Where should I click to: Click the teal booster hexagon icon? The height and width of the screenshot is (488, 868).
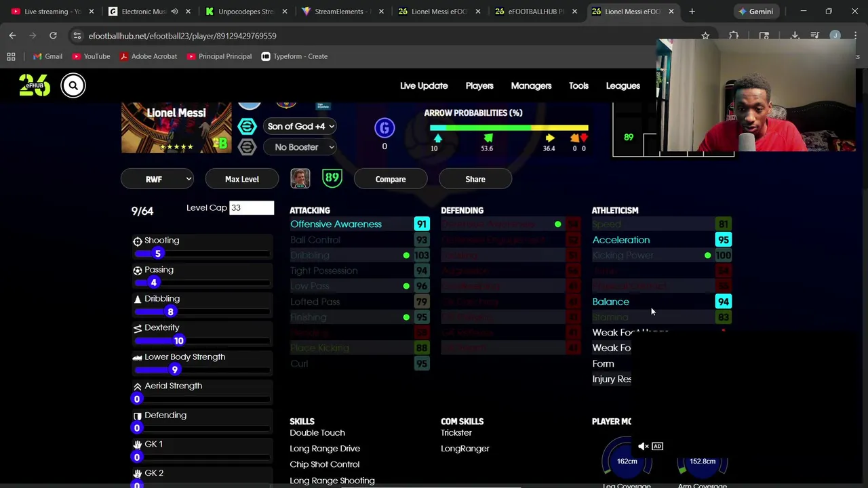coord(248,126)
